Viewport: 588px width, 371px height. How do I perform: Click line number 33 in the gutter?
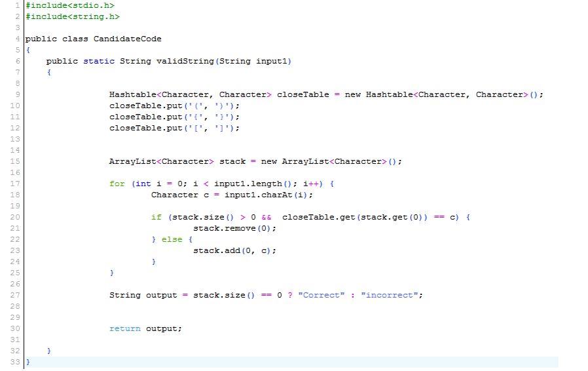point(15,362)
